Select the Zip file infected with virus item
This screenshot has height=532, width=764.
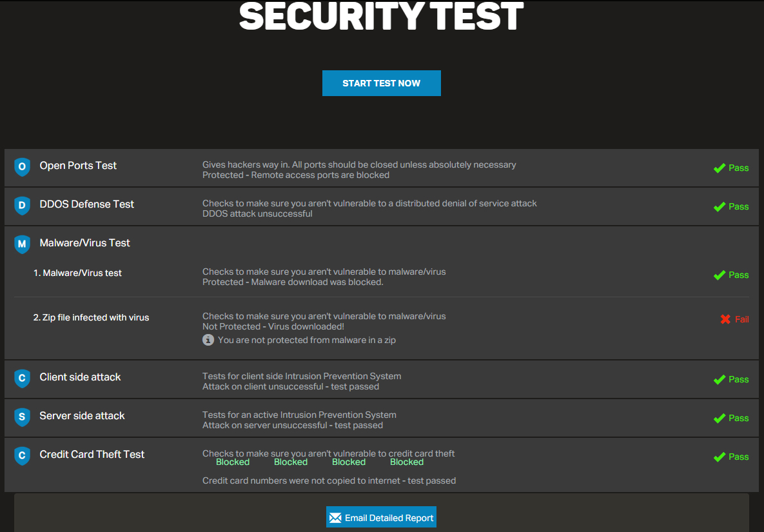[x=91, y=317]
